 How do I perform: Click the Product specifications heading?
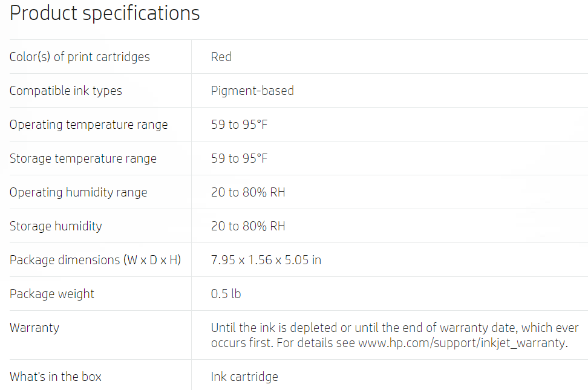pos(105,14)
